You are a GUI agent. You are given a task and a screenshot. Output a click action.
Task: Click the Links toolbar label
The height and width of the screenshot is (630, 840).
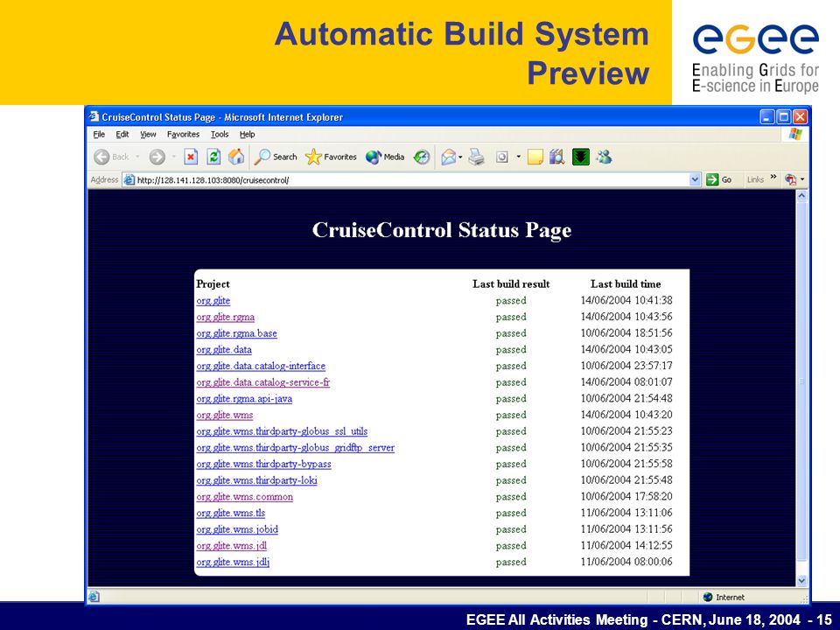[755, 180]
